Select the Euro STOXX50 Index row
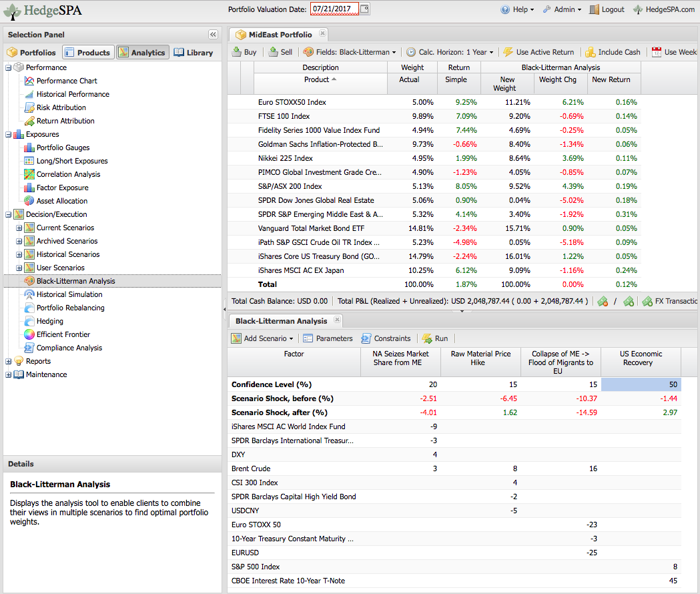The height and width of the screenshot is (594, 700). click(x=434, y=102)
